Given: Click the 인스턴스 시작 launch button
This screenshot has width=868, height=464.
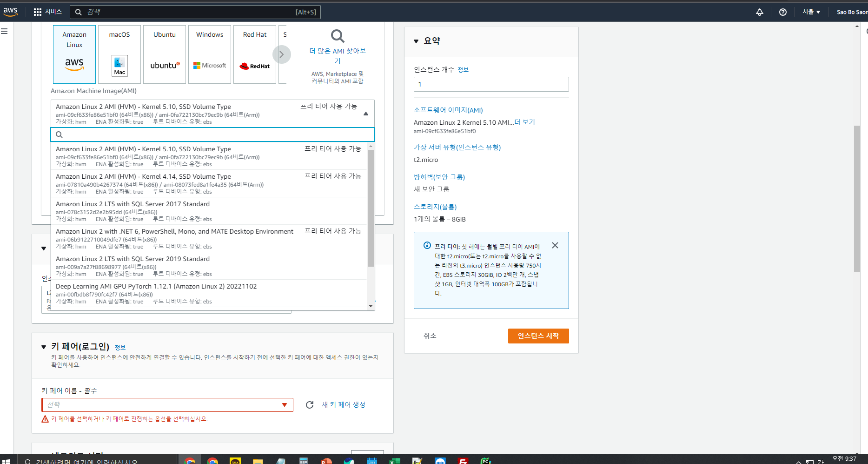Looking at the screenshot, I should pyautogui.click(x=538, y=336).
